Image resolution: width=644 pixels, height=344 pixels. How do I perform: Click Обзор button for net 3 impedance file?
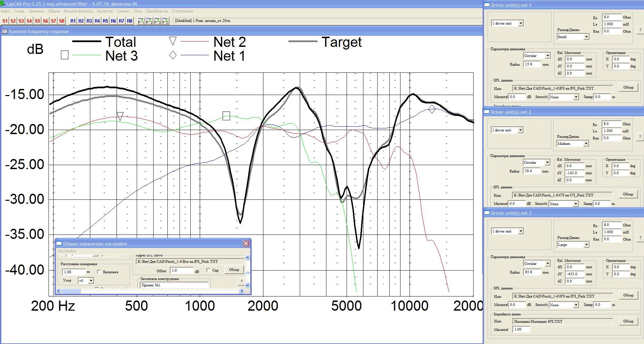pos(628,321)
